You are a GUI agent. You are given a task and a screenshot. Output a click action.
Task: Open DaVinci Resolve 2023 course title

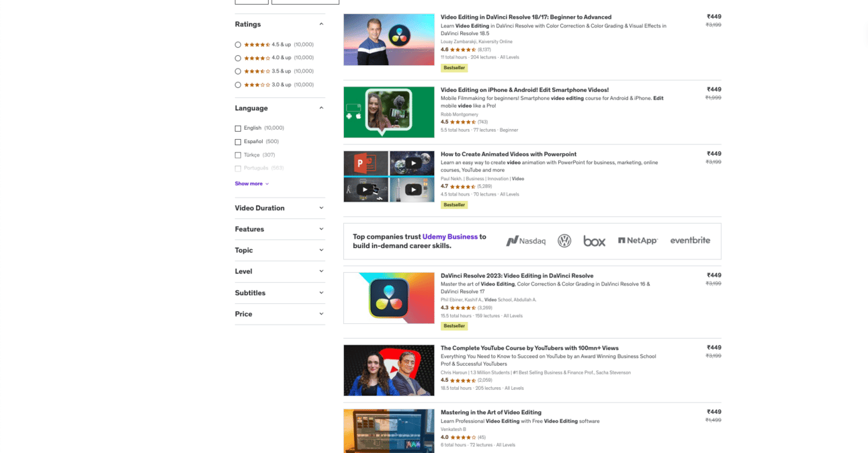coord(517,276)
